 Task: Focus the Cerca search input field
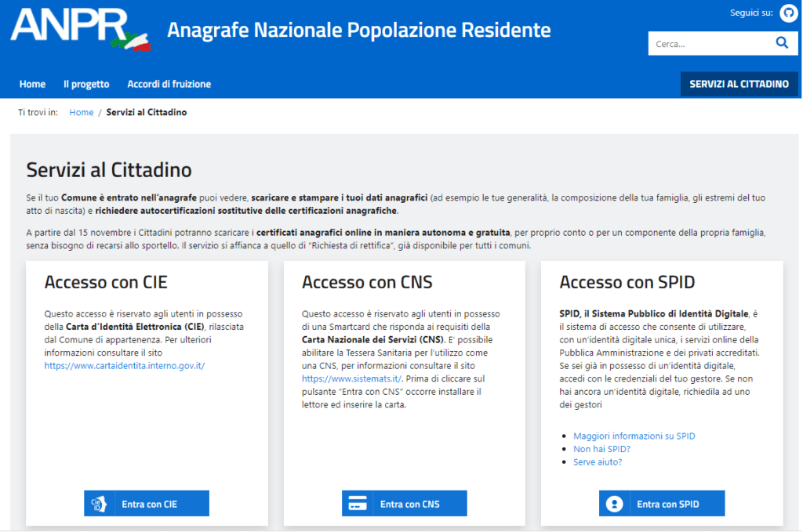pyautogui.click(x=706, y=44)
